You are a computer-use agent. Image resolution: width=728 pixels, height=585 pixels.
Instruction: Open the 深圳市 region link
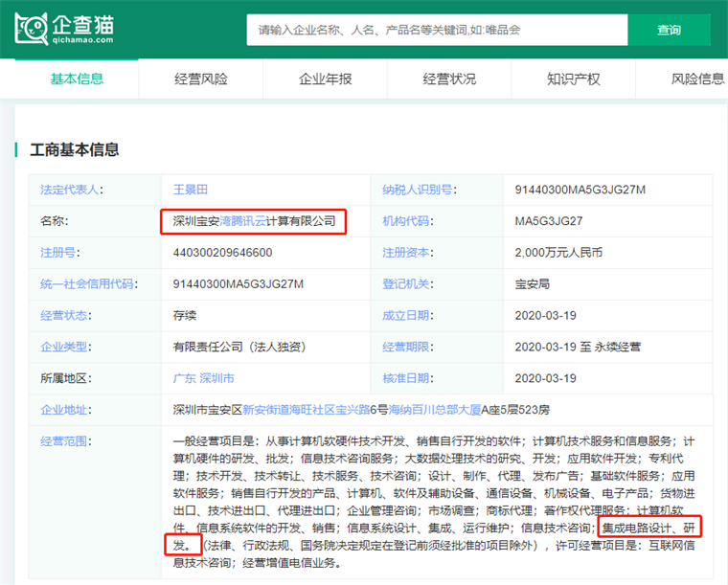216,378
